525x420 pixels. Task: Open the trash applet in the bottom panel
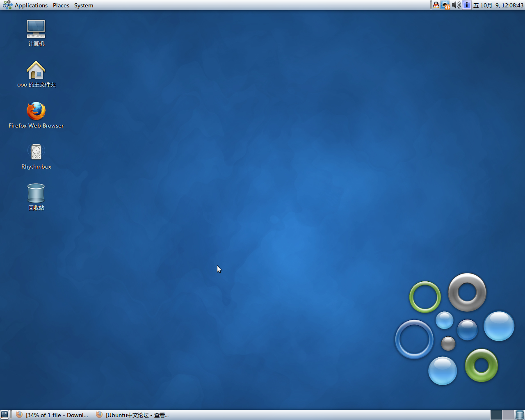click(x=520, y=415)
